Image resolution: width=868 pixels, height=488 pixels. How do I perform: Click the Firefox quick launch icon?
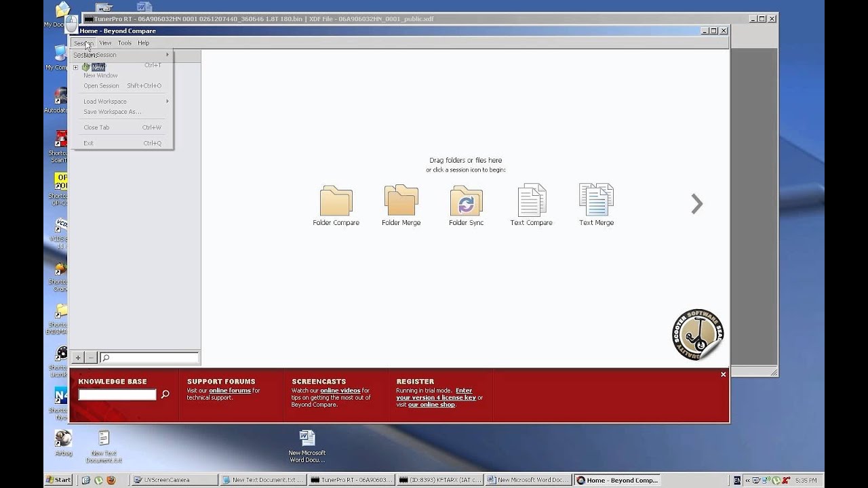point(111,480)
